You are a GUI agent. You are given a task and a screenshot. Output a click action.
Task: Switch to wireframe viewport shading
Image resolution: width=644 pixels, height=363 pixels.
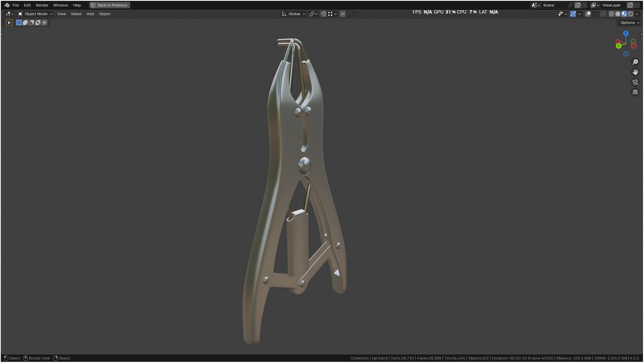(611, 14)
